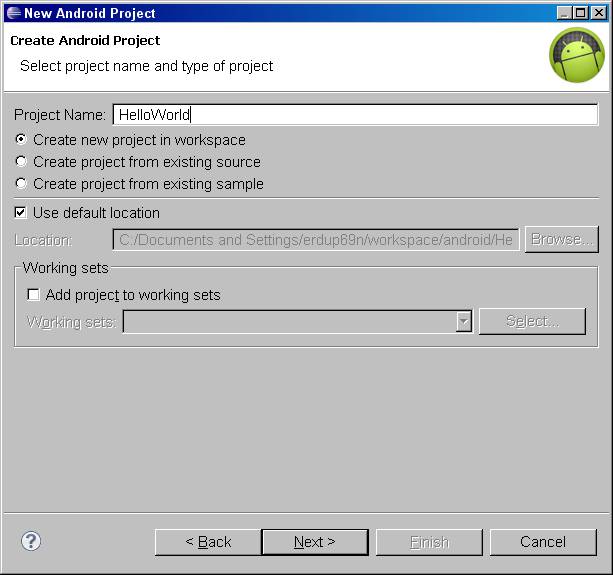The height and width of the screenshot is (575, 613).
Task: Click the Select working sets button
Action: click(532, 321)
